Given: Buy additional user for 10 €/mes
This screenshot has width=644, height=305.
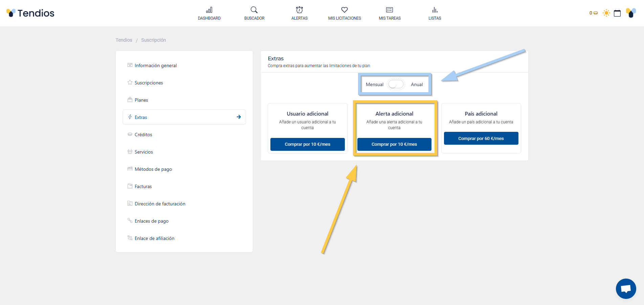Looking at the screenshot, I should click(x=307, y=144).
